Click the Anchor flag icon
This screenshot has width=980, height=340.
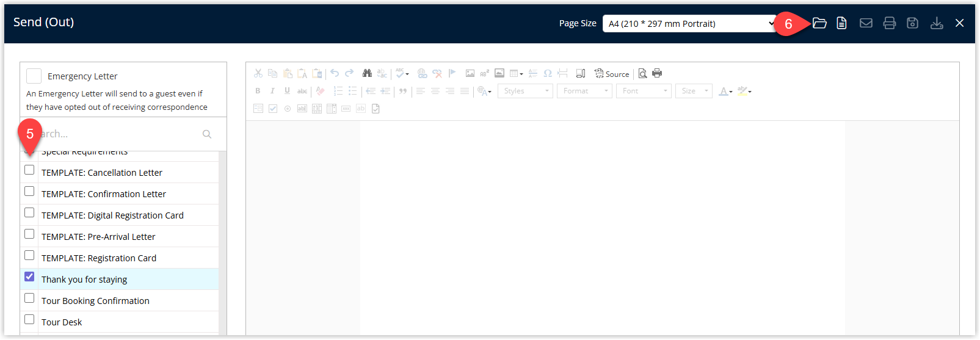pyautogui.click(x=452, y=73)
